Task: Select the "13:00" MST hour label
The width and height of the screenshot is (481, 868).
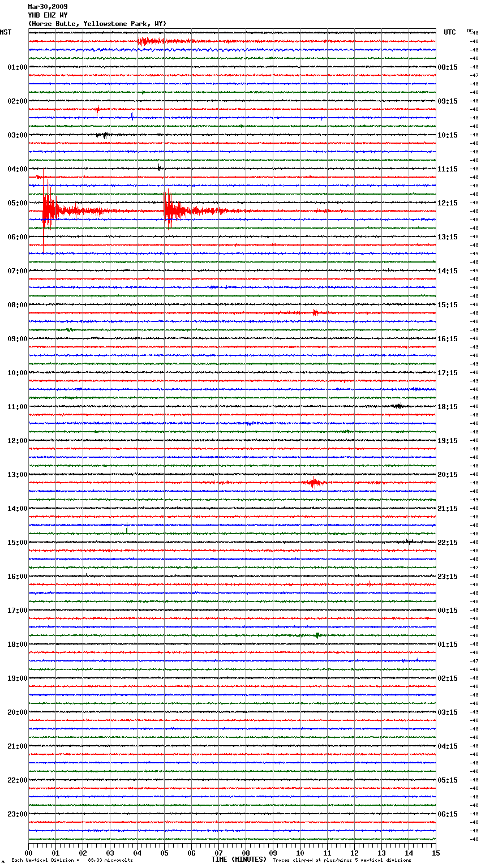Action: pyautogui.click(x=18, y=475)
